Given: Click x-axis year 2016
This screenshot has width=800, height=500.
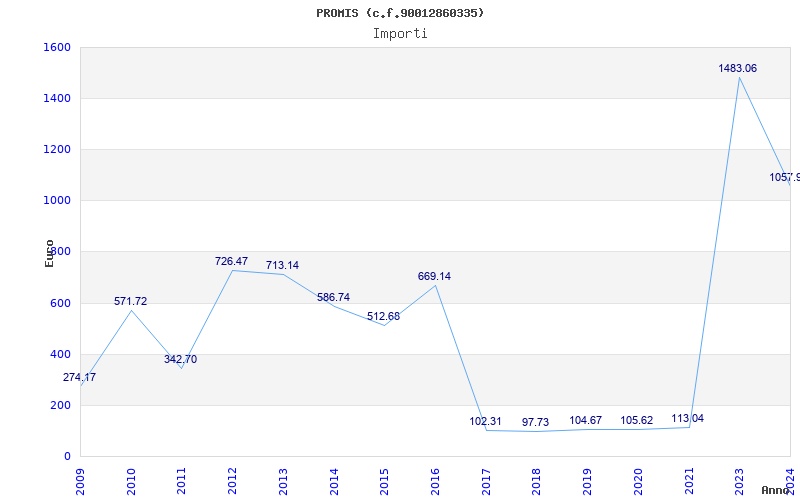Looking at the screenshot, I should pos(435,481).
